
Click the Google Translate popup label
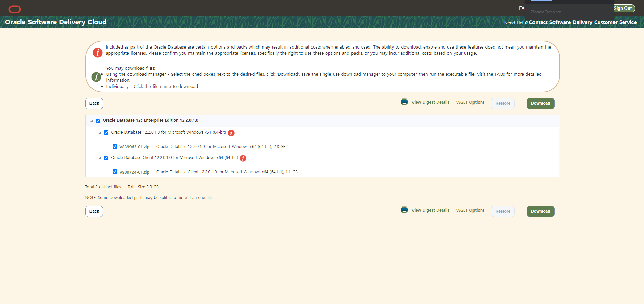[546, 12]
